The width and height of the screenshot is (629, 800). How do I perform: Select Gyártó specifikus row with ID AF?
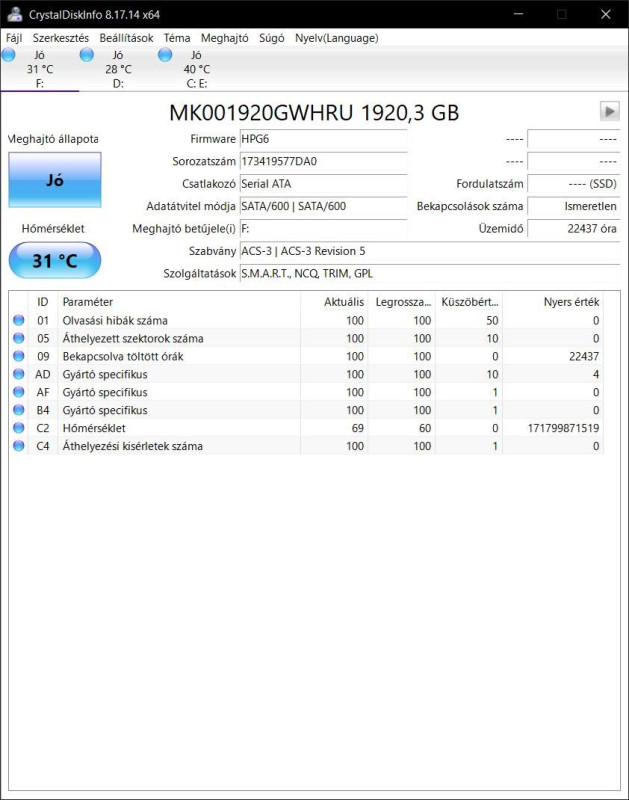[306, 392]
